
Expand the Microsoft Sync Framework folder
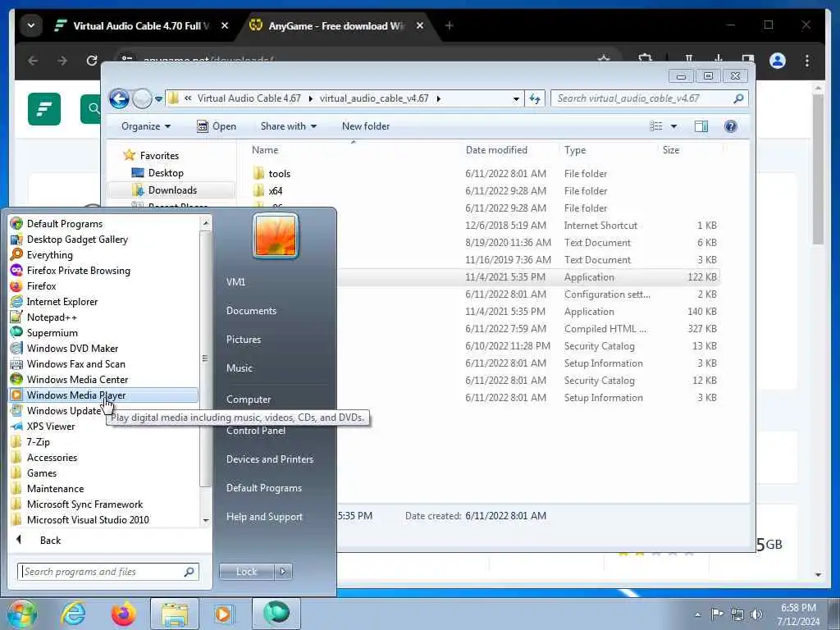pos(84,504)
